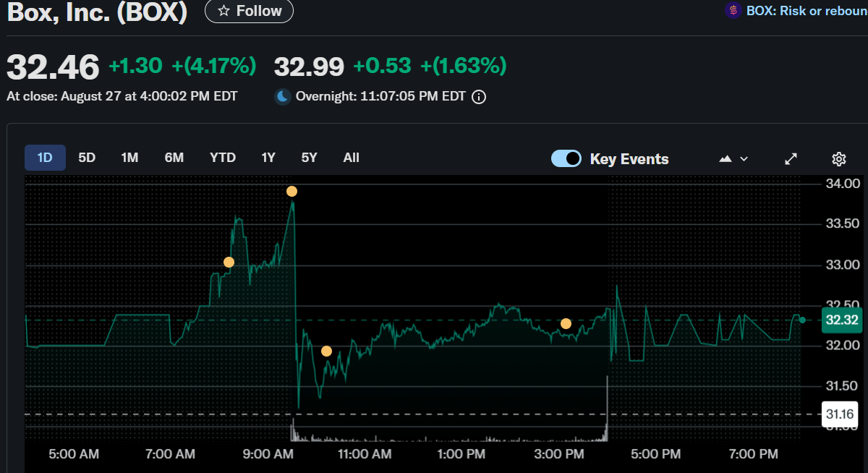Switch chart to 6M range

coord(174,158)
